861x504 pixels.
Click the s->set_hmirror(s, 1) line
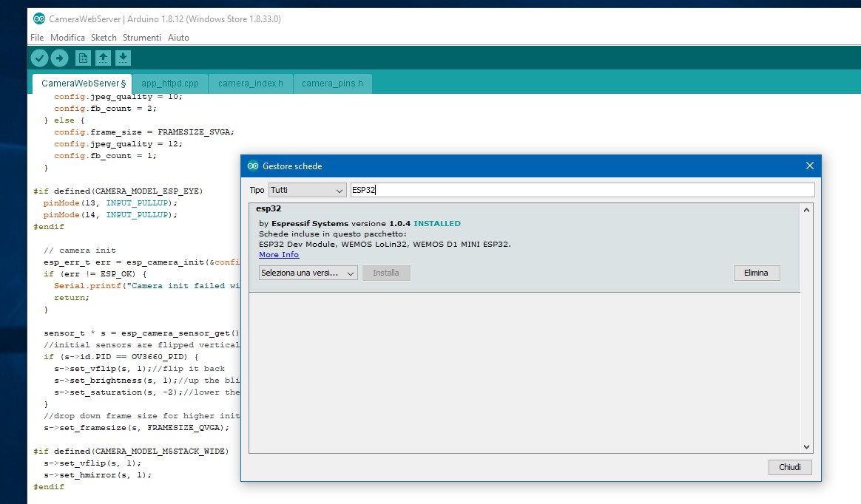(x=97, y=475)
